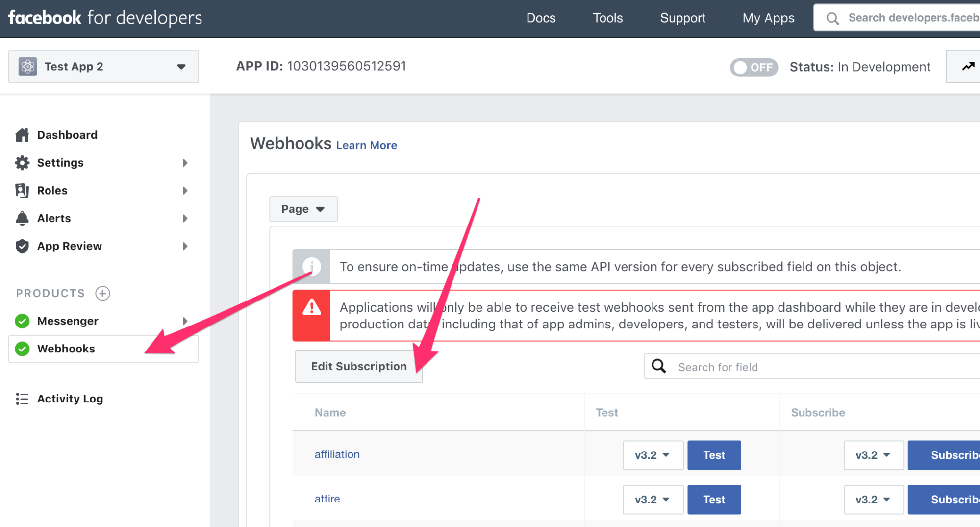980x527 pixels.
Task: Open the Docs menu
Action: point(541,18)
